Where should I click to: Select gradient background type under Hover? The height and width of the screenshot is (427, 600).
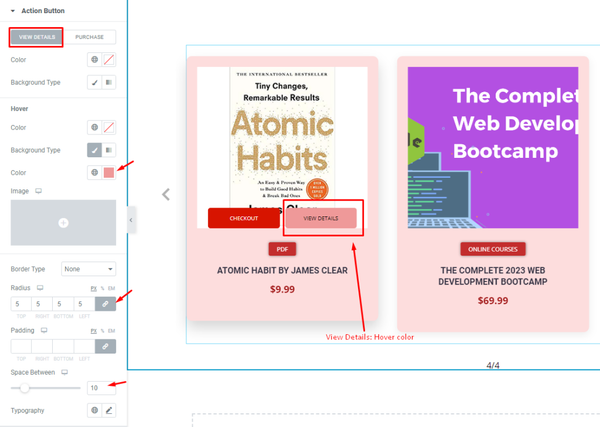(x=109, y=150)
